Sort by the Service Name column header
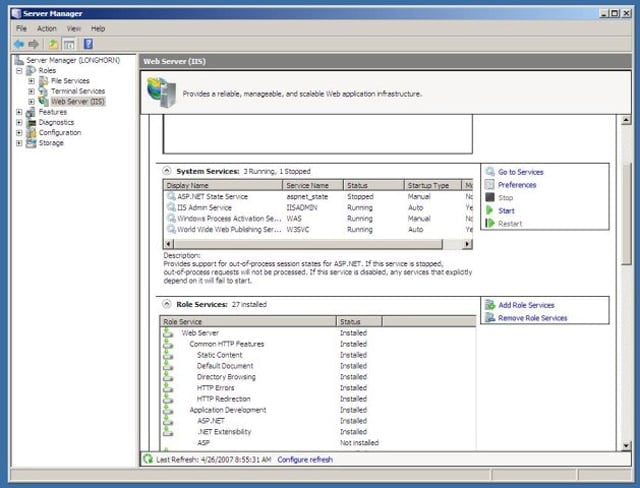 (313, 185)
